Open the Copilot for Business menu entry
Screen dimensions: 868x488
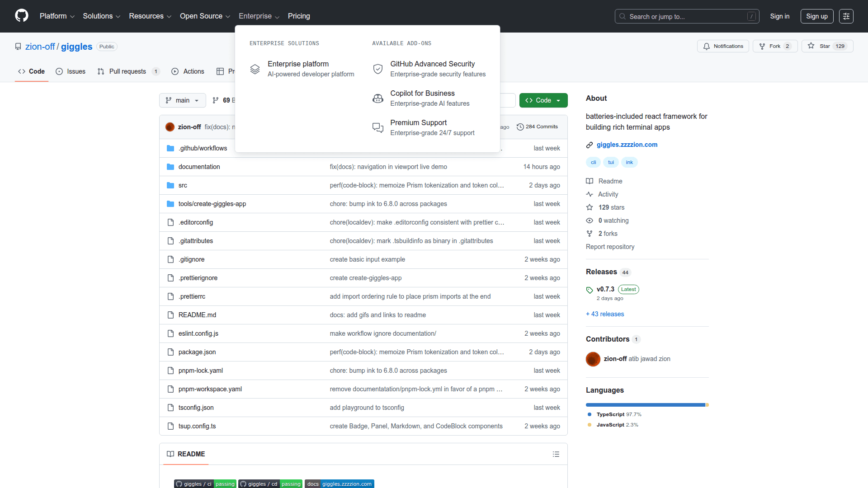coord(422,98)
